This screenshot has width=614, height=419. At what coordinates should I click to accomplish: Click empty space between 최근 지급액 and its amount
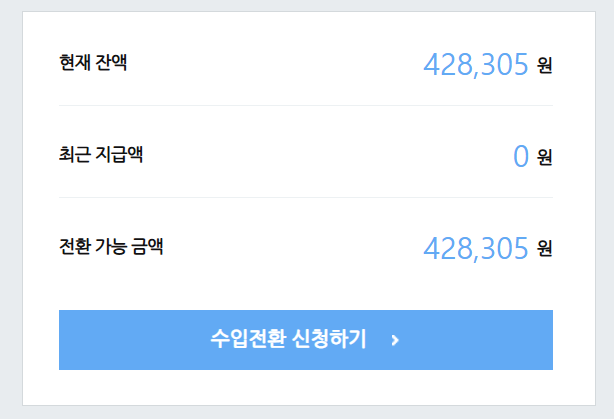[x=320, y=156]
